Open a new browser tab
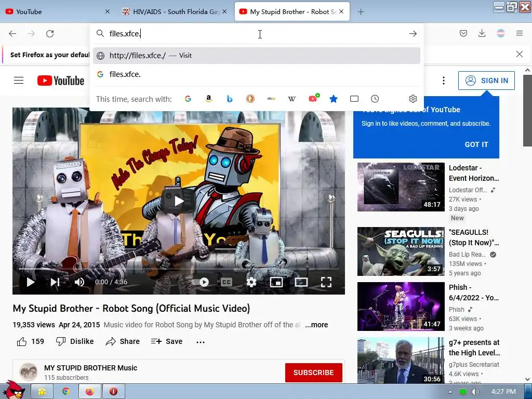 point(361,12)
